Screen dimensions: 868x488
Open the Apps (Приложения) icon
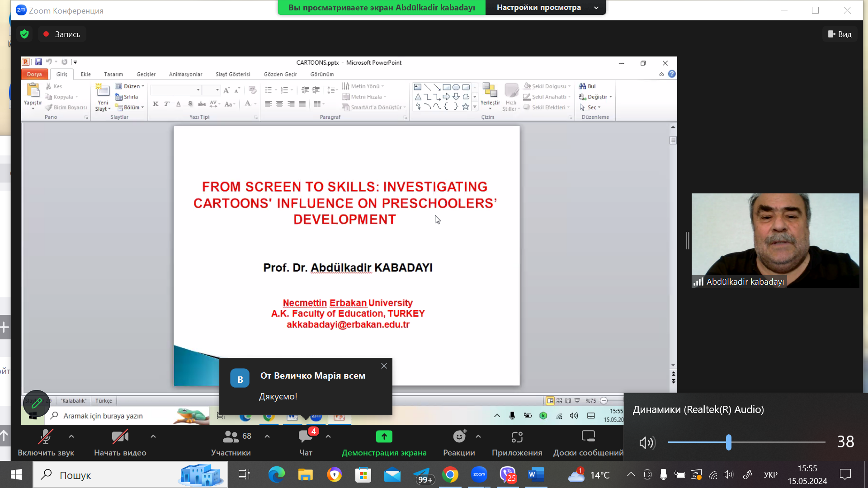[517, 437]
